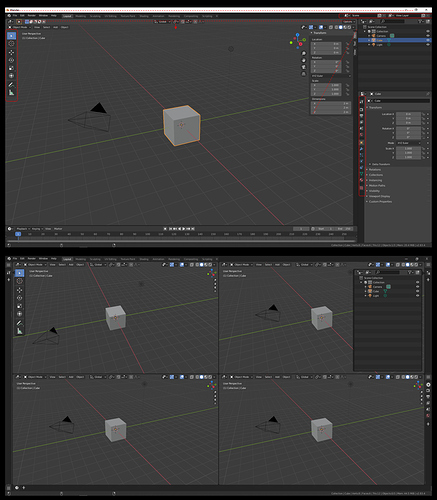
Task: Expand the Viewport Display section
Action: coord(378,196)
